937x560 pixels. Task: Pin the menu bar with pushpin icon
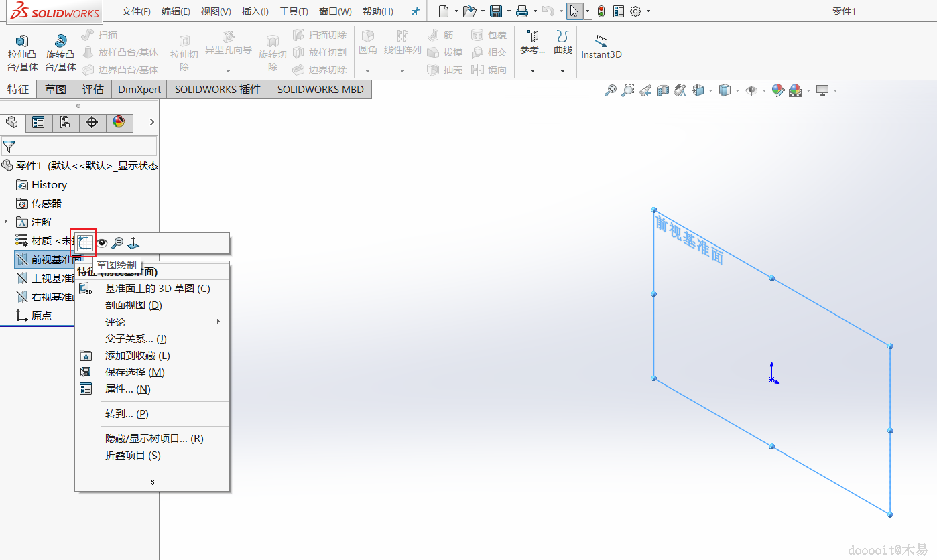pos(415,11)
